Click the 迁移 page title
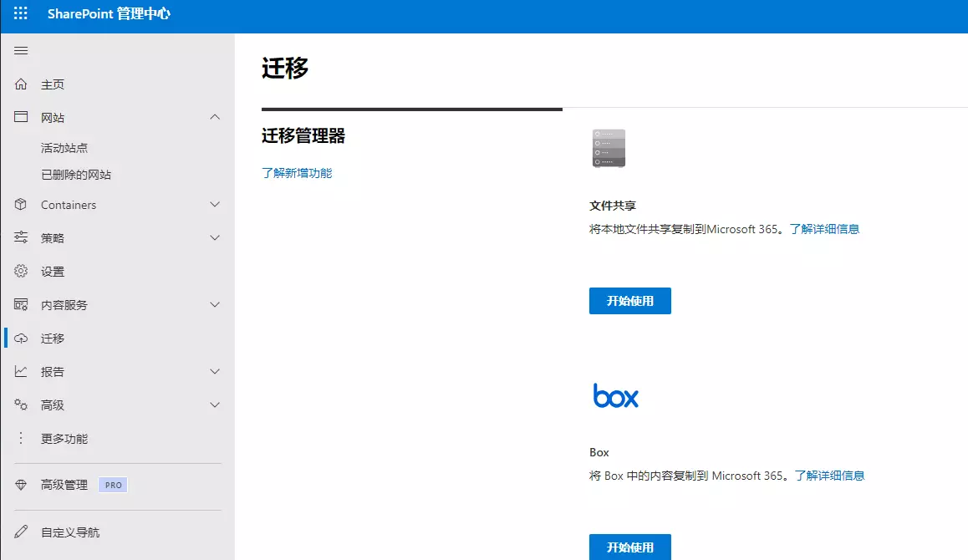The image size is (968, 560). click(284, 68)
